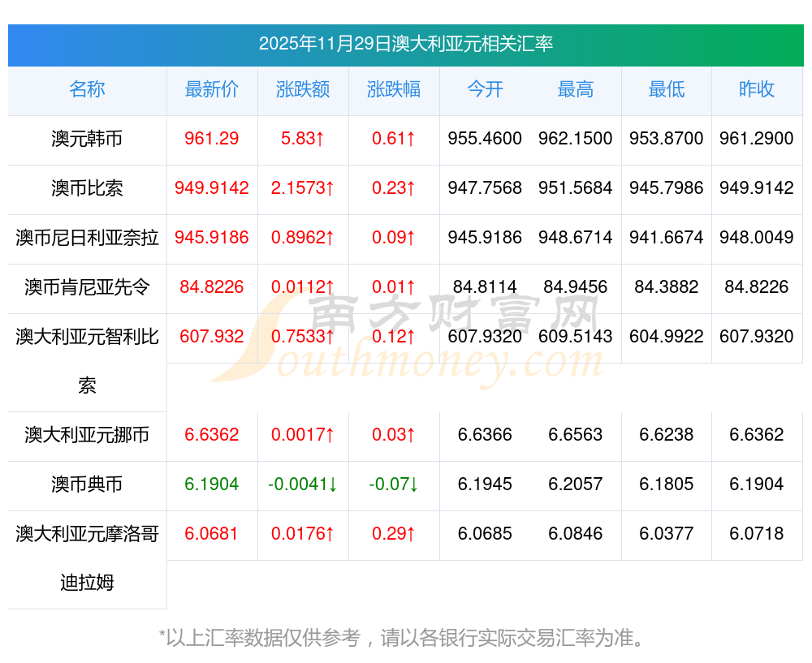Click the change percent 0.09↑
This screenshot has width=812, height=663.
click(394, 238)
